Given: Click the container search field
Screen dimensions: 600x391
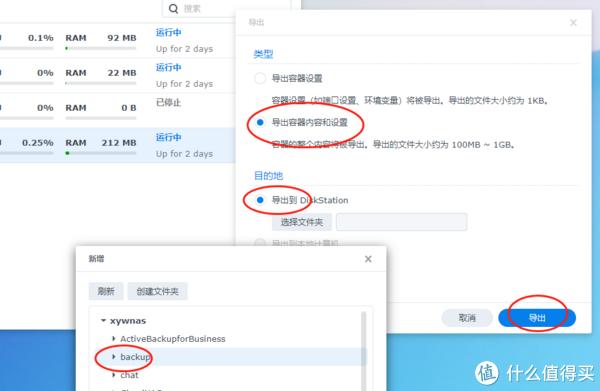Looking at the screenshot, I should (x=226, y=8).
